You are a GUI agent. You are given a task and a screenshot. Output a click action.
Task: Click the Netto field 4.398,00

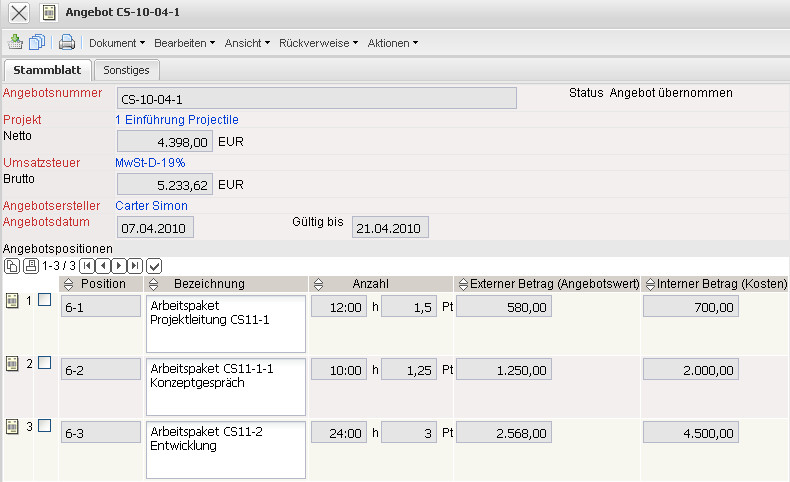pos(164,142)
